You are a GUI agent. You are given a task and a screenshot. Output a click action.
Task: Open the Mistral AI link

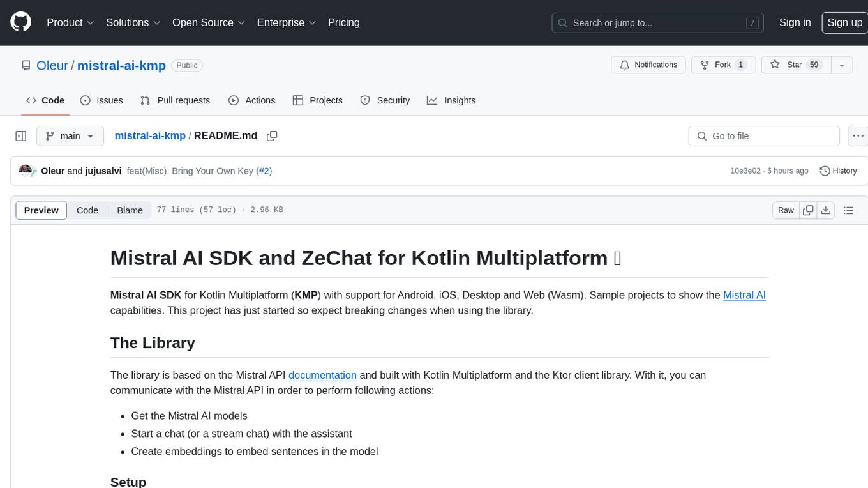click(x=744, y=295)
